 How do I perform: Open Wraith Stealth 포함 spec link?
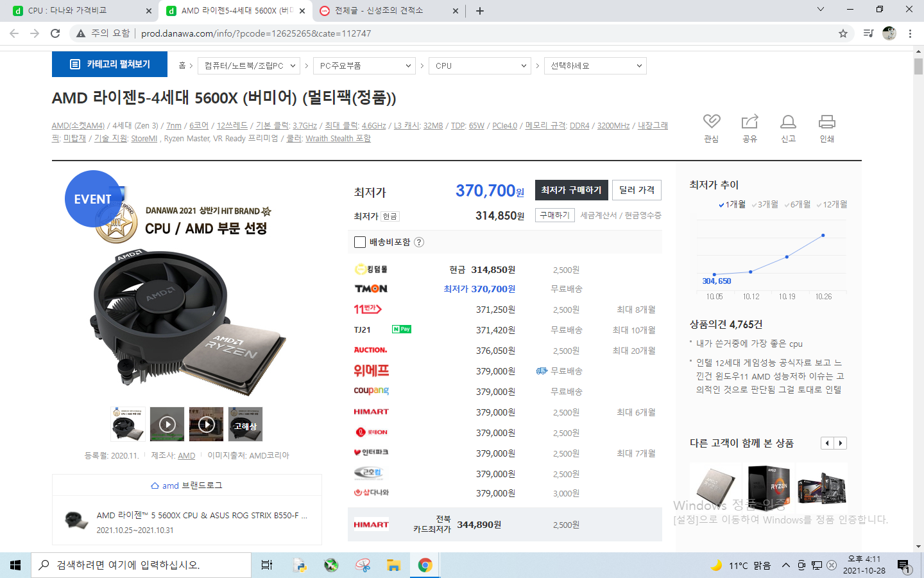tap(338, 138)
